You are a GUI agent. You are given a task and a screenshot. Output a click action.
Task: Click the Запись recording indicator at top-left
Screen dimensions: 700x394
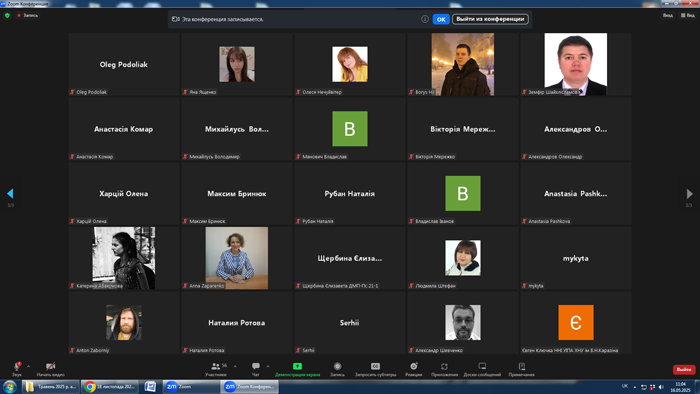coord(28,15)
